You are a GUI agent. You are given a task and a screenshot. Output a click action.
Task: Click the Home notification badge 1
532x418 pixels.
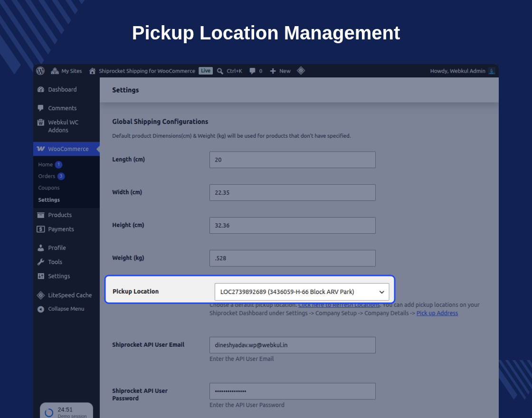58,164
